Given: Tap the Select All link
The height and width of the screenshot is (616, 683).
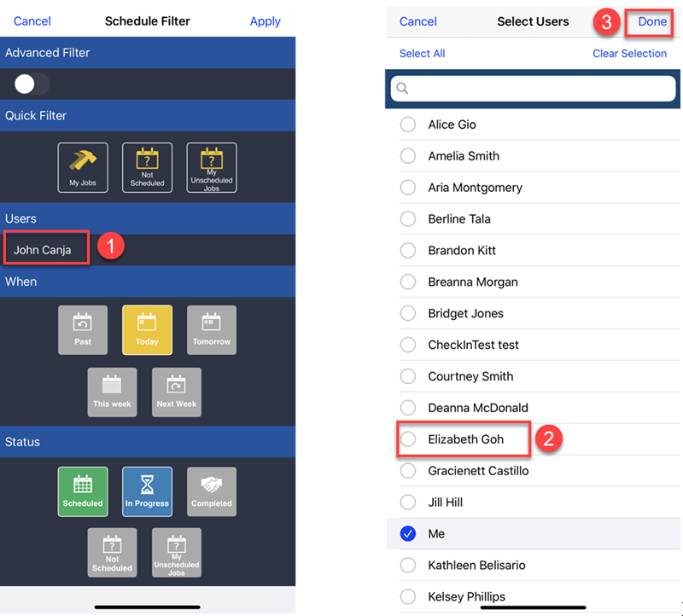Looking at the screenshot, I should 422,54.
